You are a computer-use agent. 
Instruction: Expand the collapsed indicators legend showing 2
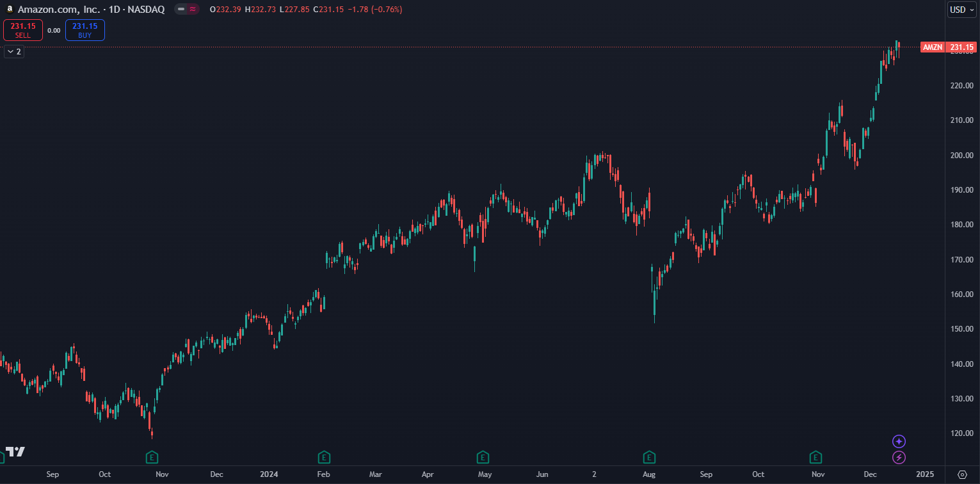pyautogui.click(x=14, y=52)
